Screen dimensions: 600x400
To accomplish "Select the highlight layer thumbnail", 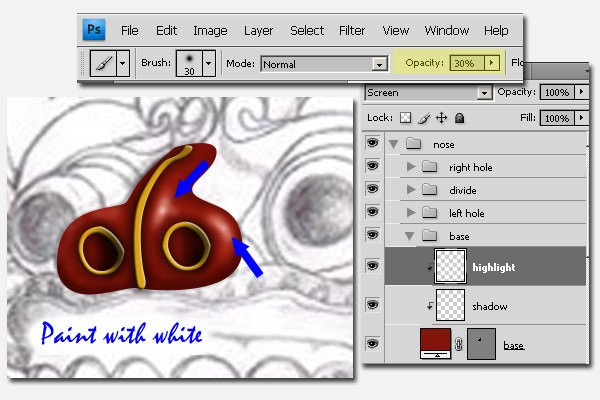I will [x=450, y=266].
